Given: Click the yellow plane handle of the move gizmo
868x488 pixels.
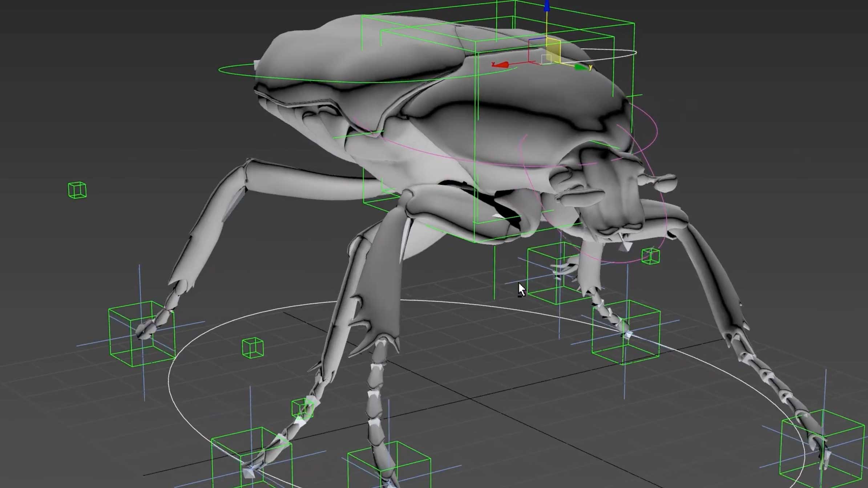Looking at the screenshot, I should point(553,51).
